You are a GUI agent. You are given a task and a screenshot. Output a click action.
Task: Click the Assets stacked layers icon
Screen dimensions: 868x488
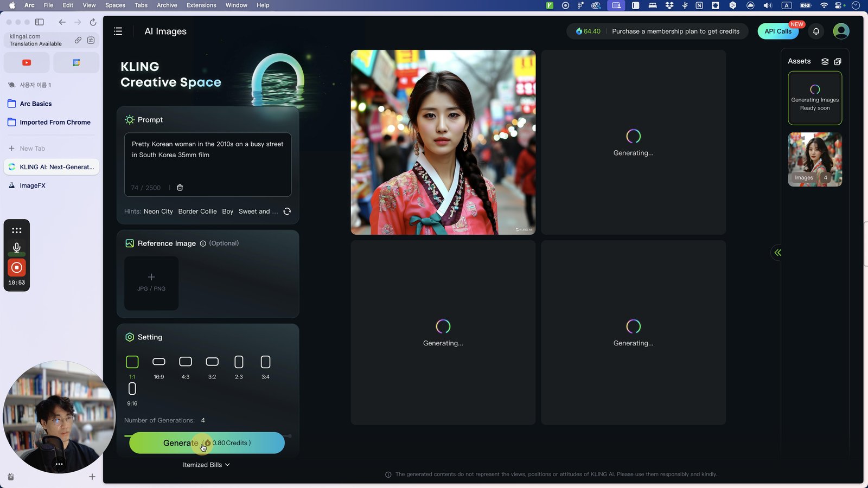tap(825, 61)
